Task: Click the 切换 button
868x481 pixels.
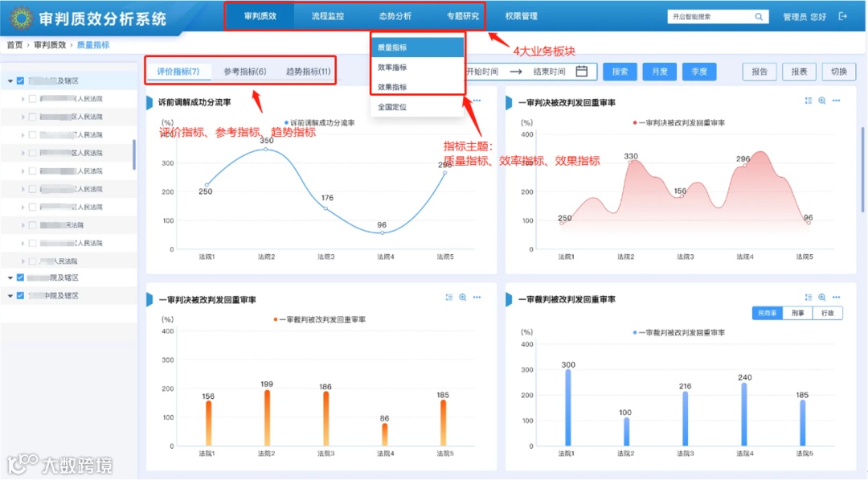Action: [839, 72]
